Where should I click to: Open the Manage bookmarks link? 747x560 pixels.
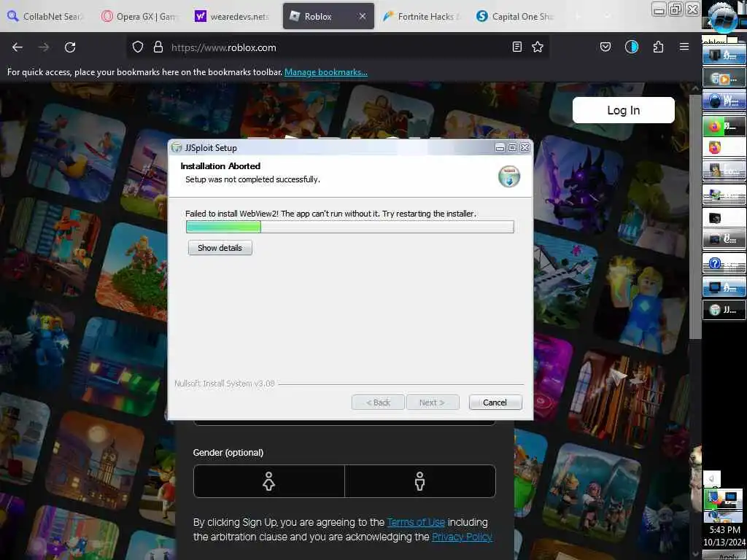tap(326, 72)
